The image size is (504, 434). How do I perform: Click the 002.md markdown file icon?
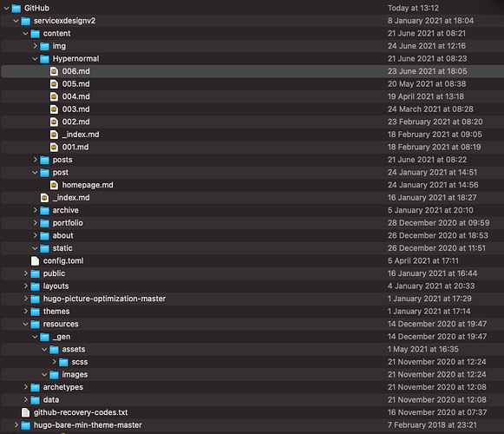54,122
